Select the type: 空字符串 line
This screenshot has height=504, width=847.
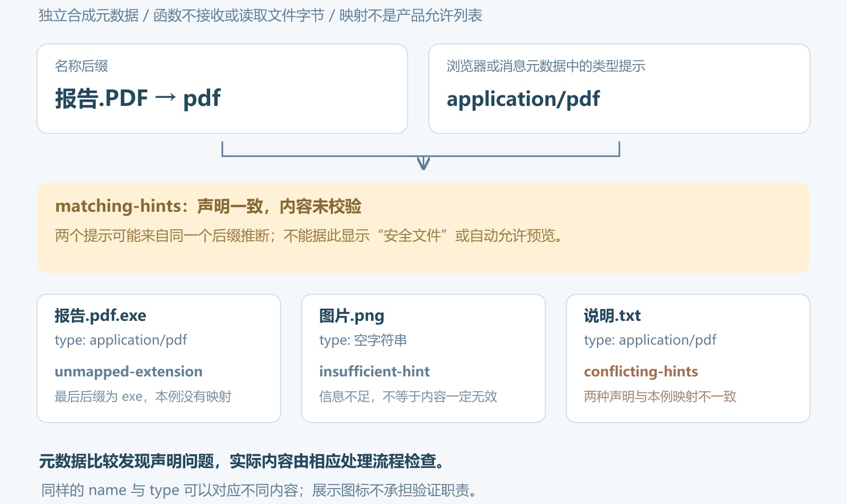coord(363,340)
